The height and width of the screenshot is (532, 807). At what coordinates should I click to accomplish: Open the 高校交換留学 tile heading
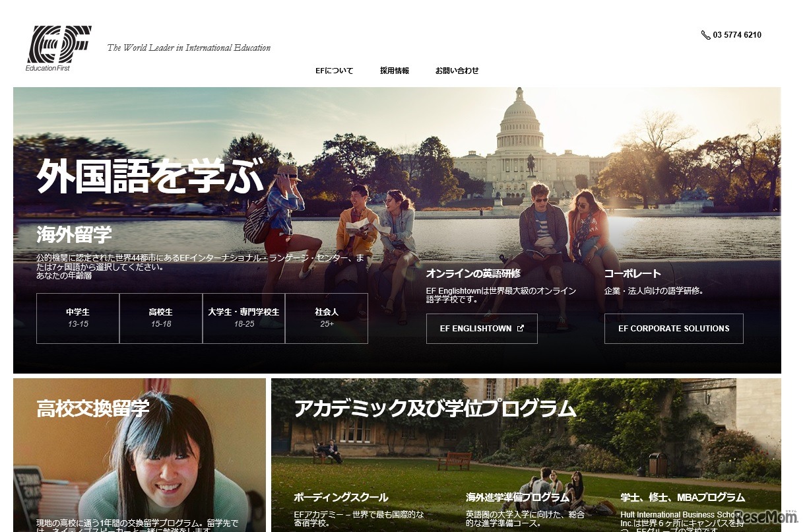tap(92, 409)
